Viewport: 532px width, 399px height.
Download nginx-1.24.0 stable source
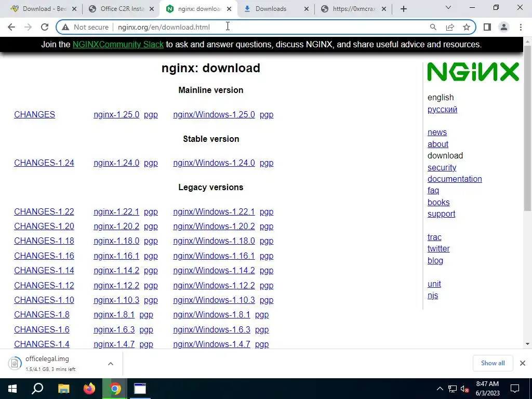click(x=116, y=163)
